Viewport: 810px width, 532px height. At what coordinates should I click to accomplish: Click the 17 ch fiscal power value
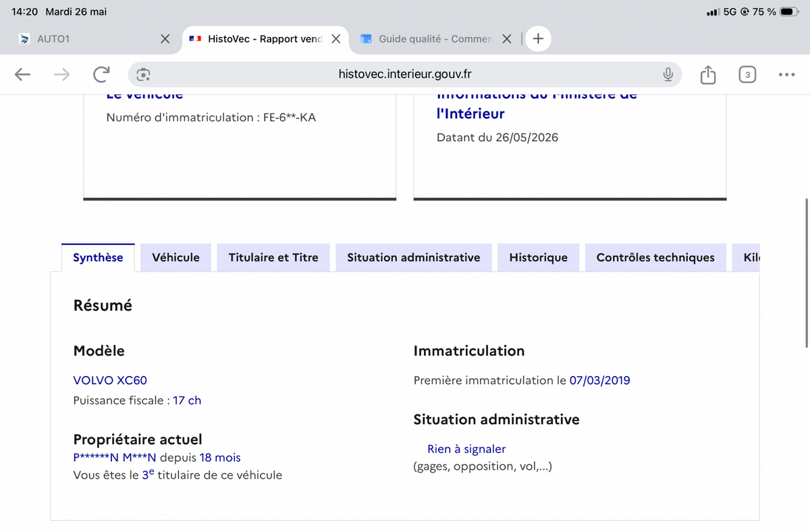tap(187, 400)
